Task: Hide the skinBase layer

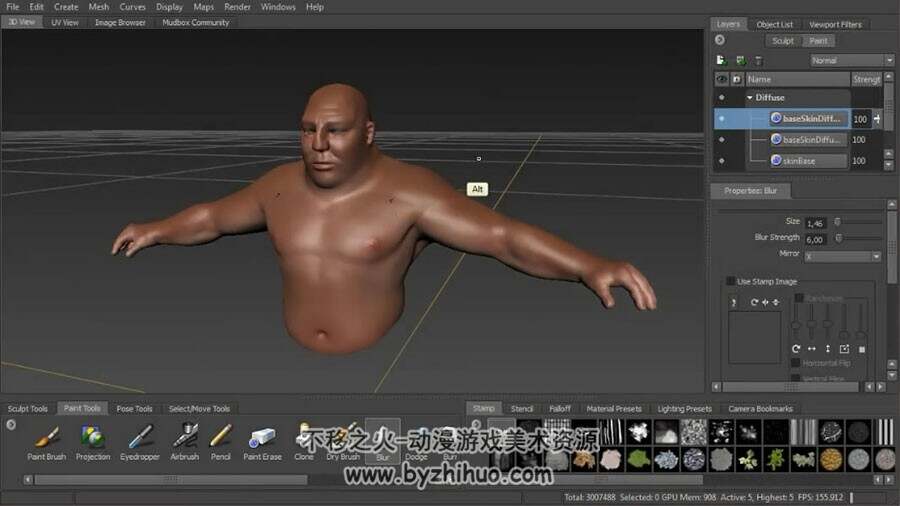Action: (721, 161)
